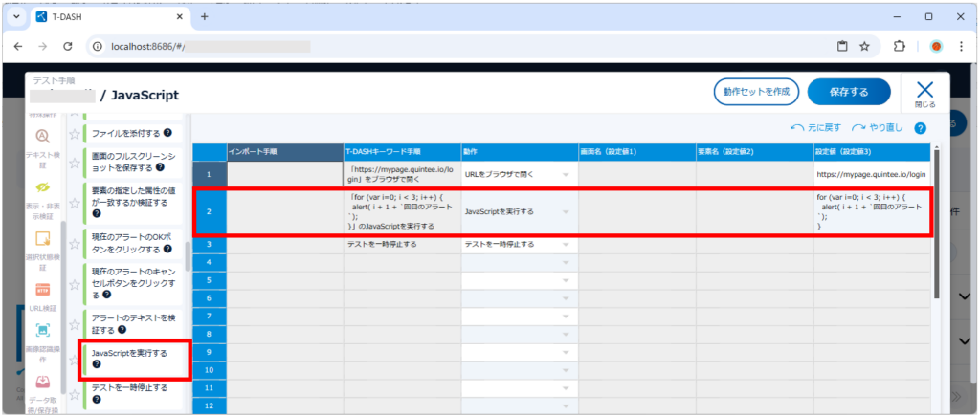Screen dimensions: 980x416
Task: Favorite ファイルを添付する with its star
Action: click(74, 133)
